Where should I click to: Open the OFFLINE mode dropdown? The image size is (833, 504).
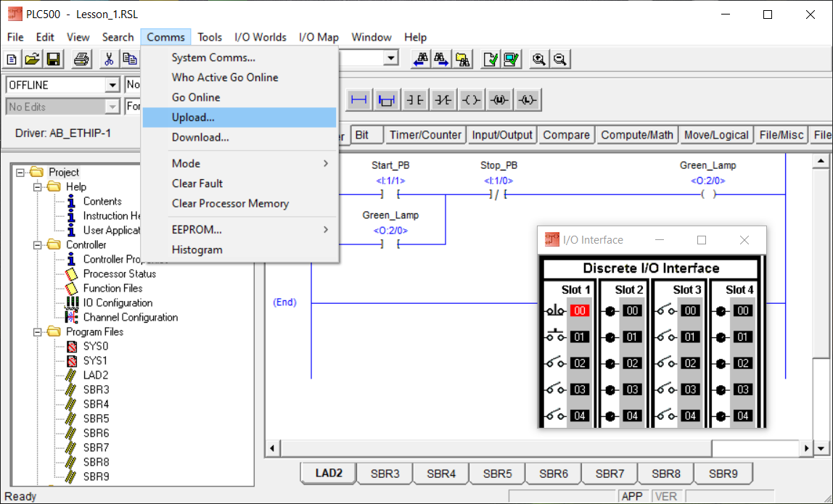[x=112, y=85]
